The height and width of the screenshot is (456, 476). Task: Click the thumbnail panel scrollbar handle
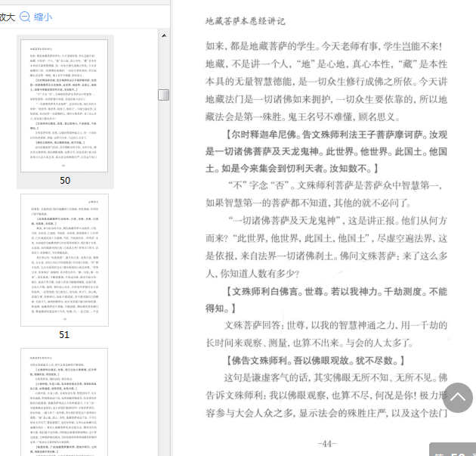(164, 95)
